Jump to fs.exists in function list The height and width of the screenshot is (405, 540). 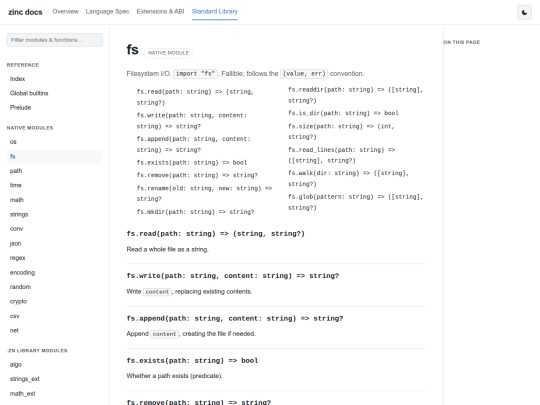192,163
